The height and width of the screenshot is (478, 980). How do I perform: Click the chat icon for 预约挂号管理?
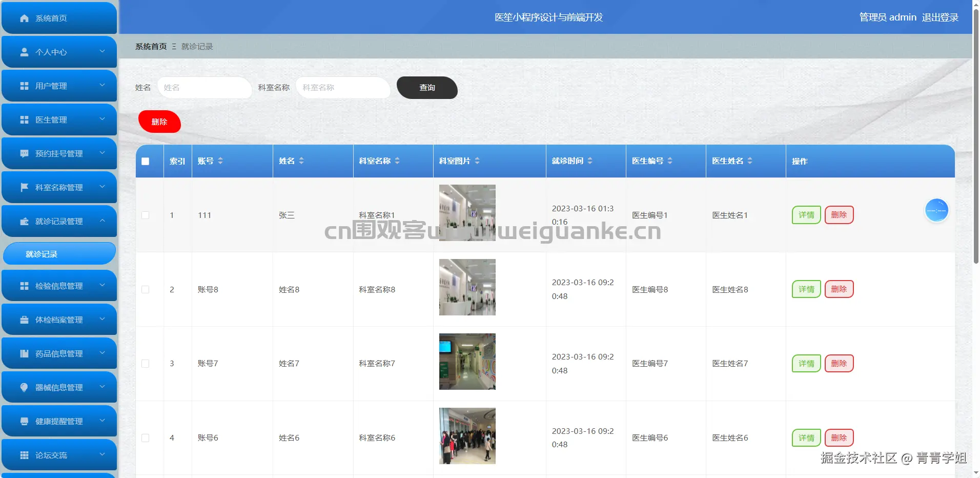(24, 154)
